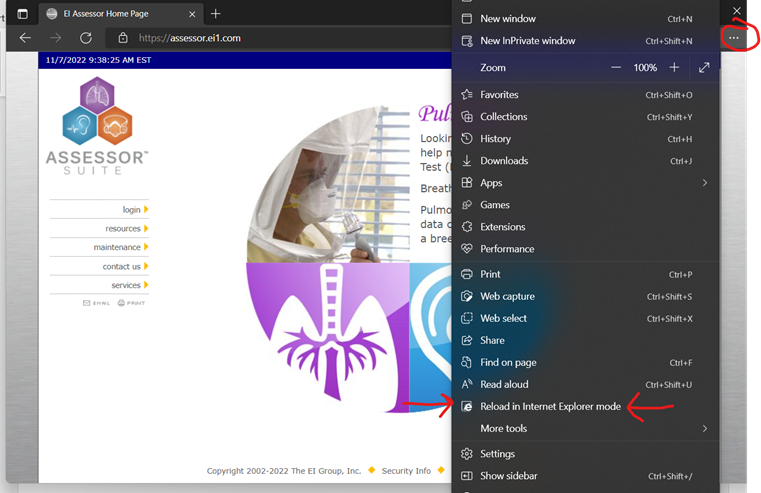Image resolution: width=761 pixels, height=493 pixels.
Task: Enter full screen via the zoom expand icon
Action: click(x=704, y=67)
